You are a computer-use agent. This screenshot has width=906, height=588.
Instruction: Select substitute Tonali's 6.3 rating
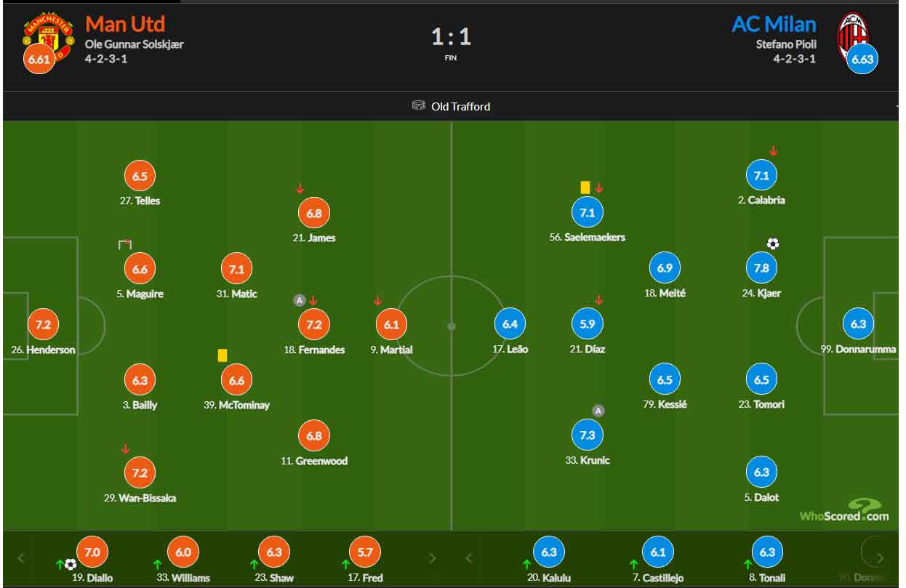tap(767, 552)
